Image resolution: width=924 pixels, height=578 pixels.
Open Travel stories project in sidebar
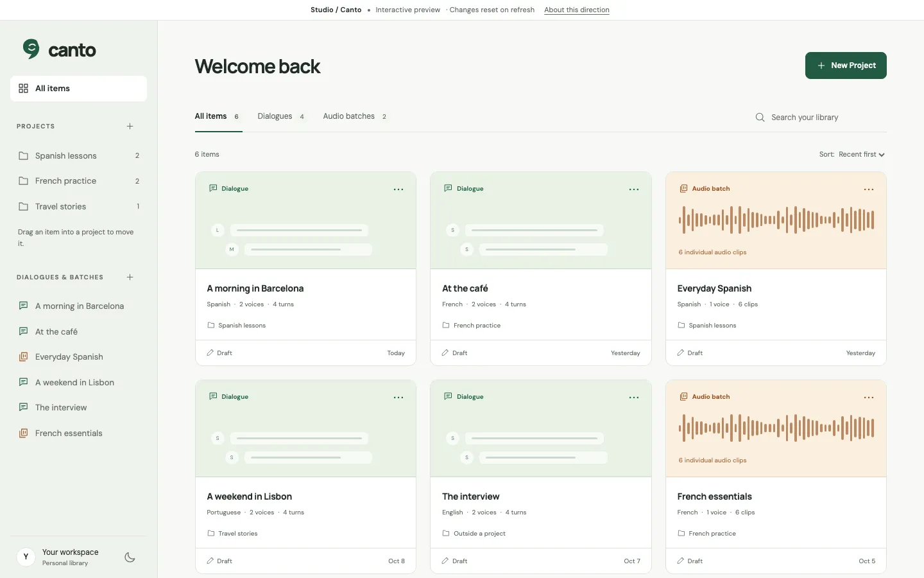click(x=78, y=207)
